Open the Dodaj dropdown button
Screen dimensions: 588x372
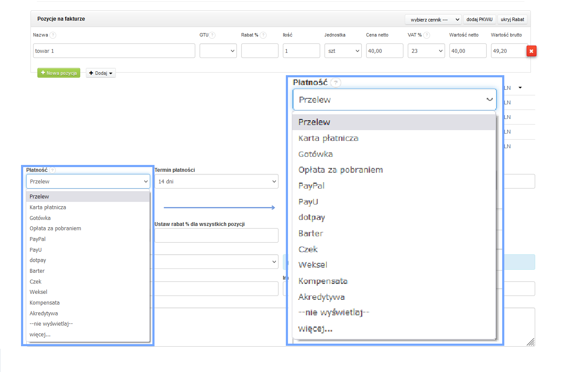click(101, 73)
